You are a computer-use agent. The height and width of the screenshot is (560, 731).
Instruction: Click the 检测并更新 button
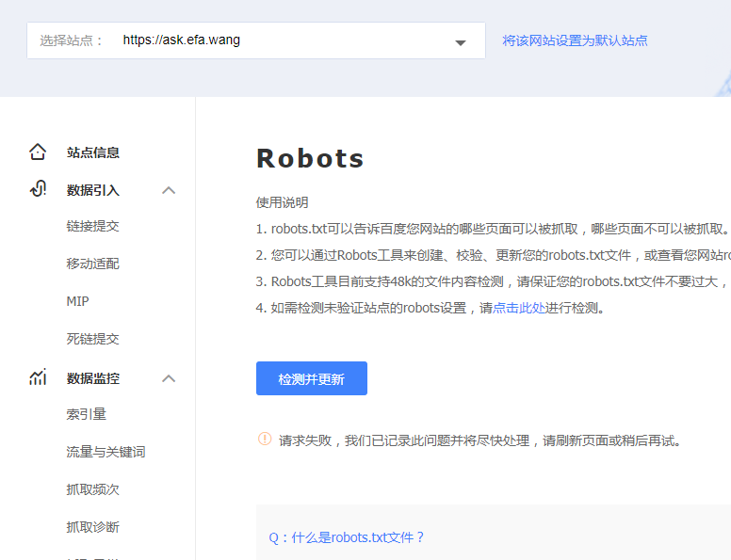pos(312,378)
